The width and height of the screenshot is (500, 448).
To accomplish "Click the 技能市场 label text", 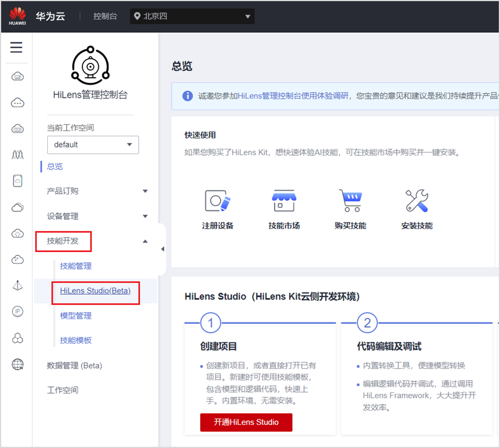I will (x=284, y=225).
